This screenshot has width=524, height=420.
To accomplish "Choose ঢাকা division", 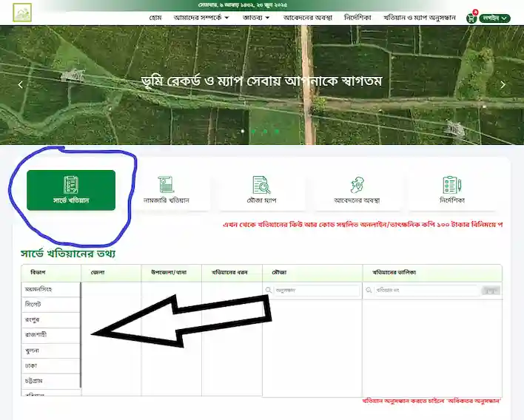I will 51,366.
